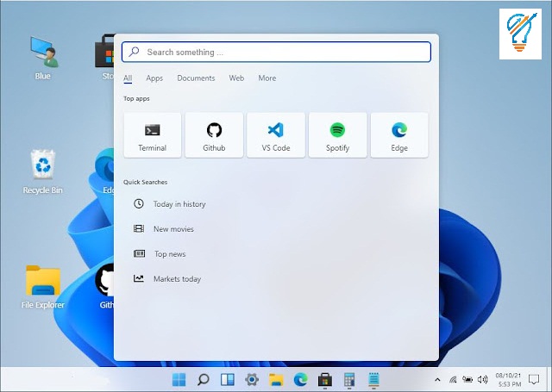This screenshot has height=392, width=552.
Task: Switch to the Documents tab
Action: pos(196,78)
